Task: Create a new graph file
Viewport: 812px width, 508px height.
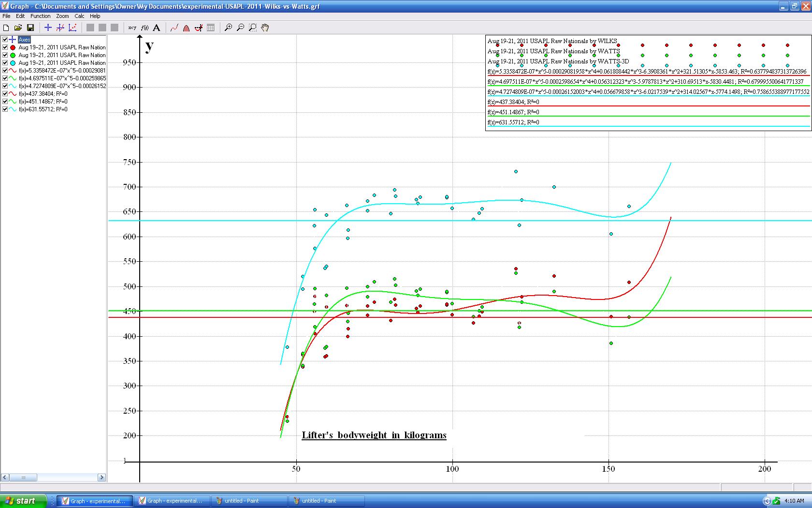Action: tap(6, 28)
